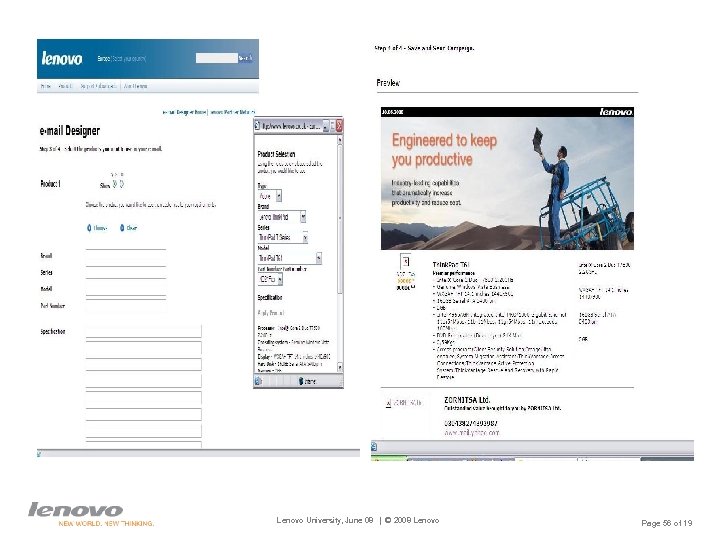Open the partner website link under the phone number

(x=471, y=433)
